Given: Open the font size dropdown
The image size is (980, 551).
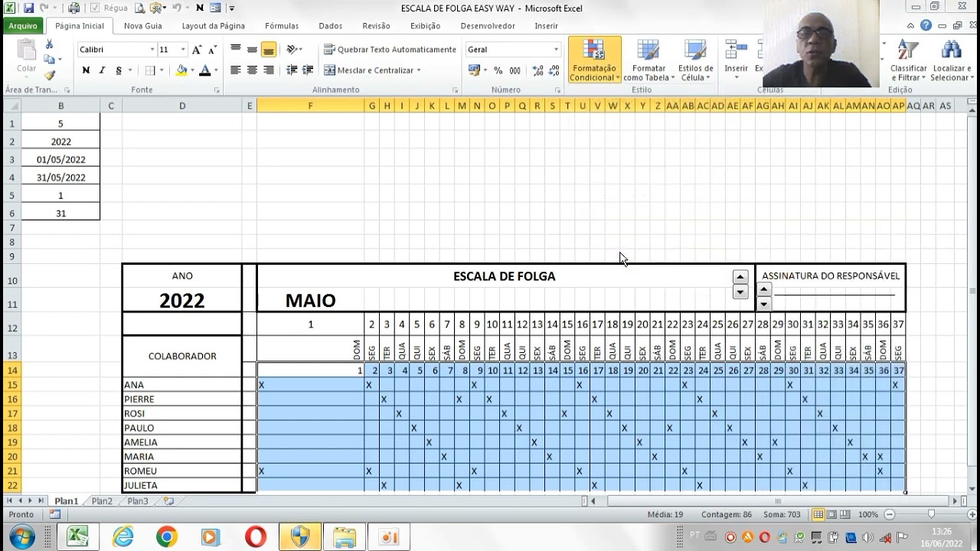Looking at the screenshot, I should click(183, 50).
